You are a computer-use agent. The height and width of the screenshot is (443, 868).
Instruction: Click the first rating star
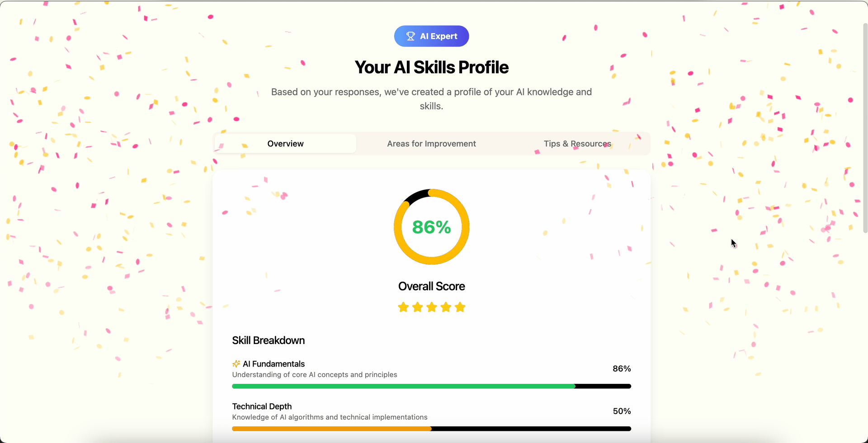coord(403,307)
